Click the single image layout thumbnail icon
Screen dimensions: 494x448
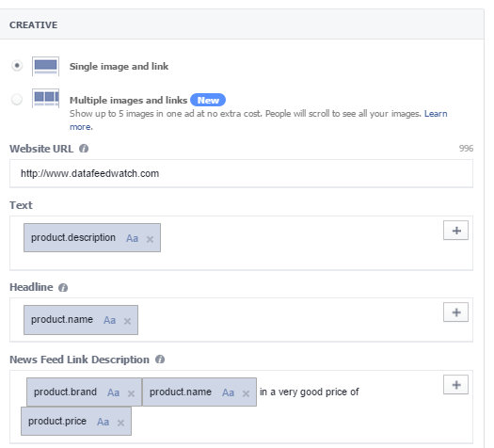pos(46,66)
